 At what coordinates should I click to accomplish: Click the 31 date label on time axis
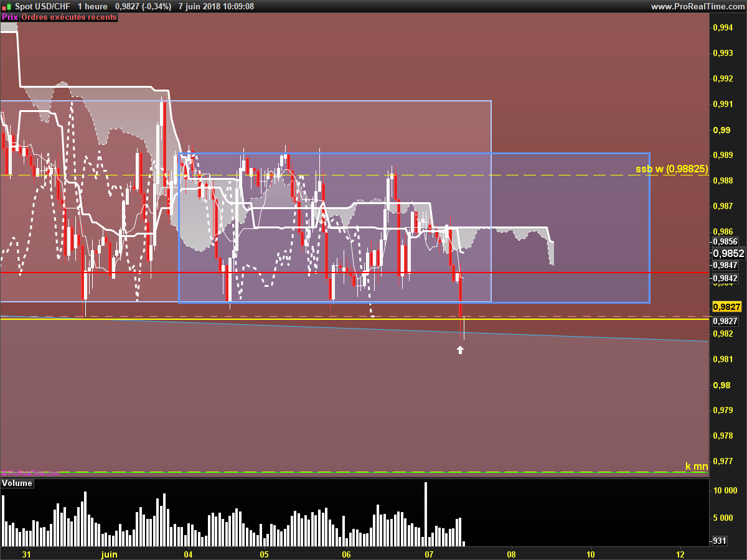pos(26,554)
